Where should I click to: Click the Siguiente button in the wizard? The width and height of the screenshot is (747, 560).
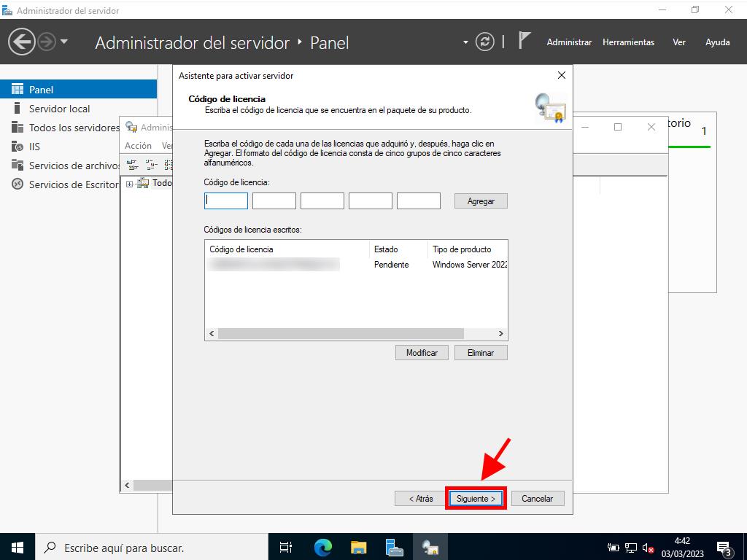tap(476, 499)
